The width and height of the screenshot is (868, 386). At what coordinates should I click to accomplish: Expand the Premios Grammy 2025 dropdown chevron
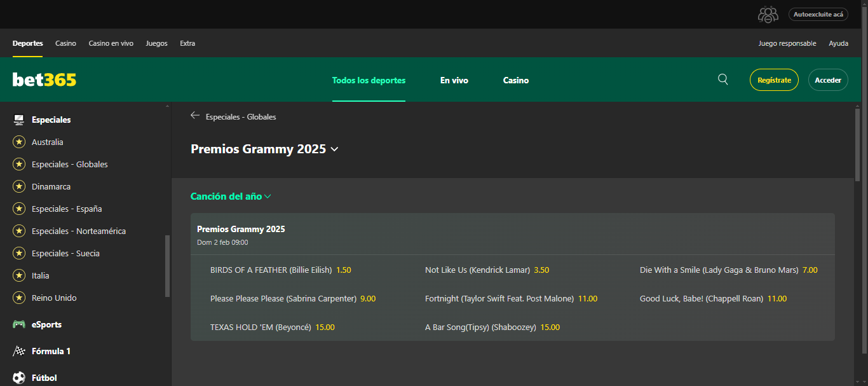pos(335,149)
